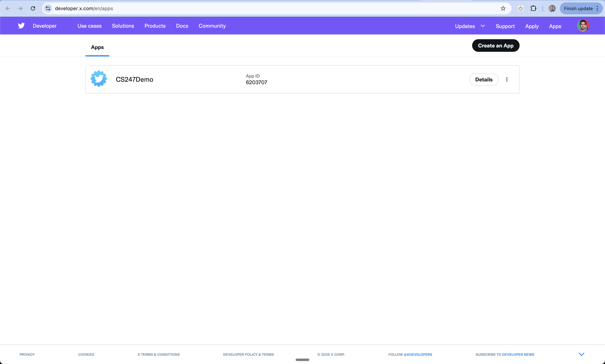Viewport: 605px width, 364px height.
Task: Open the three-dot menu for CS247Demo
Action: [507, 79]
